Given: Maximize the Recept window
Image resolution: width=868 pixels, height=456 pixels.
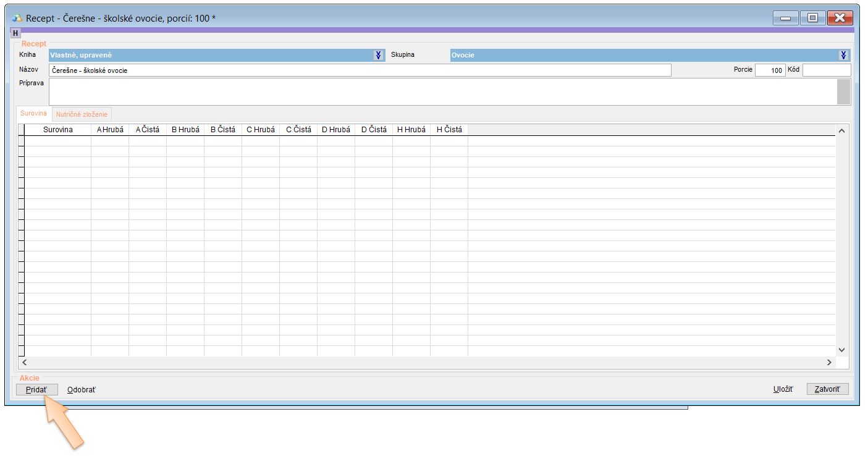Looking at the screenshot, I should point(812,18).
